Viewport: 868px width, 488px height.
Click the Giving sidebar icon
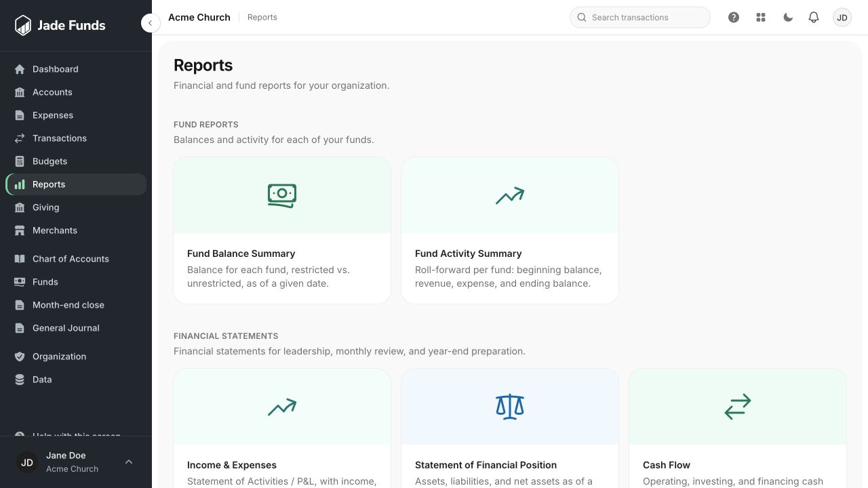tap(20, 207)
